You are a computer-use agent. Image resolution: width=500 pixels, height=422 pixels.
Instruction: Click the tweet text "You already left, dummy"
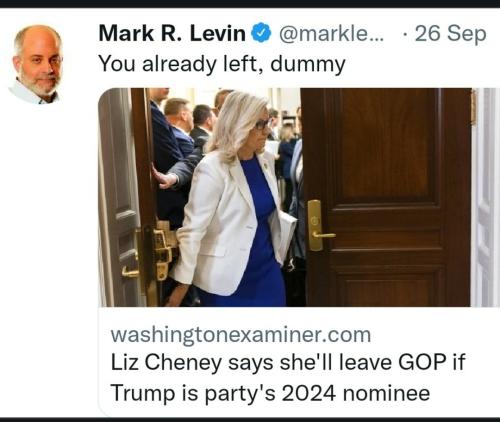point(222,64)
